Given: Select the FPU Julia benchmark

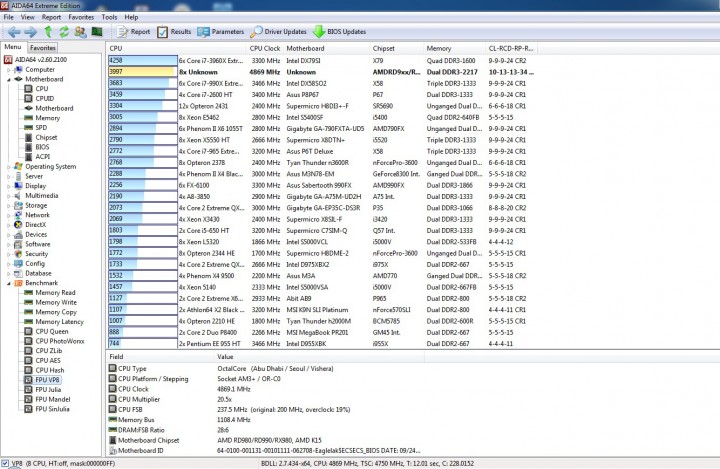Looking at the screenshot, I should click(43, 390).
